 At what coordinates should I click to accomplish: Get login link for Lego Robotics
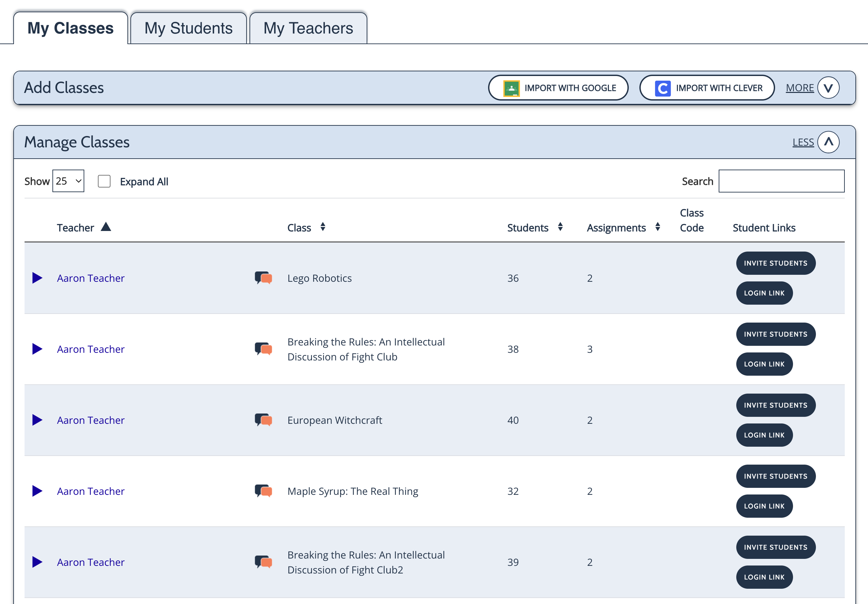coord(764,293)
